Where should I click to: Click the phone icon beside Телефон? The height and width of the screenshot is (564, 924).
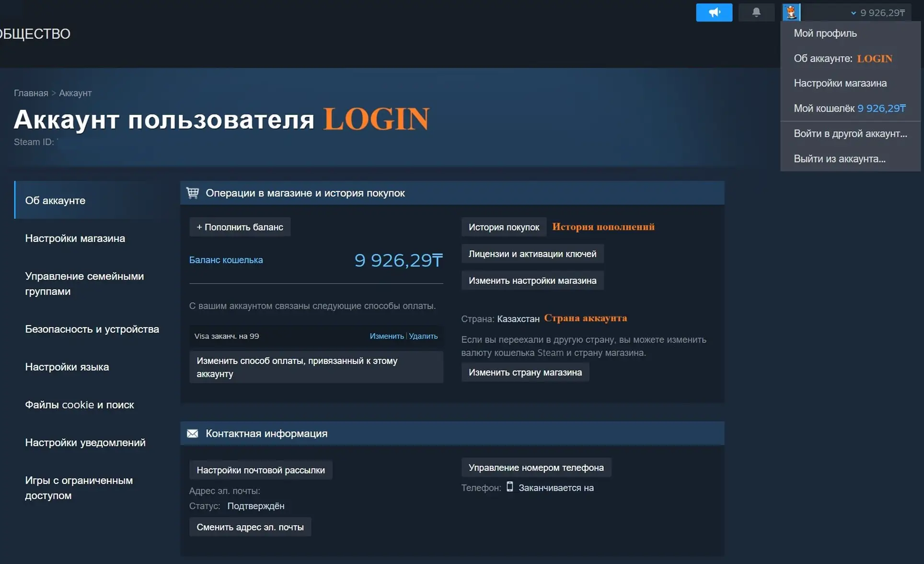pos(509,487)
